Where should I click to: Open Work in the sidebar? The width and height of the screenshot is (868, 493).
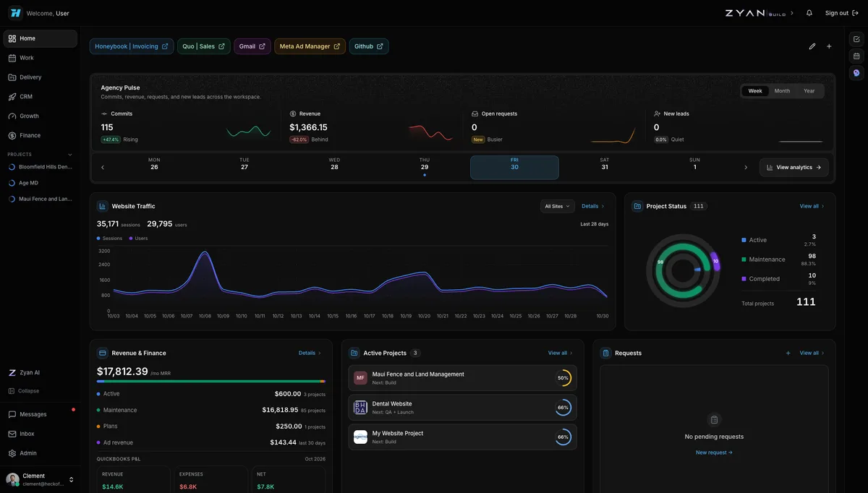[x=41, y=58]
